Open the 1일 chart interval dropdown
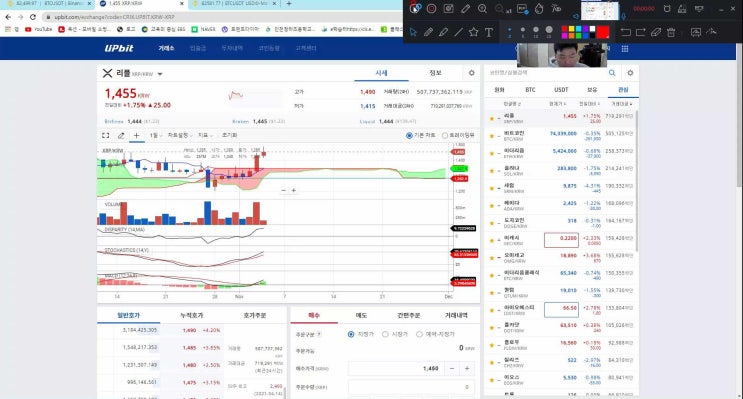Viewport: 743px width, 399px height. pyautogui.click(x=155, y=136)
